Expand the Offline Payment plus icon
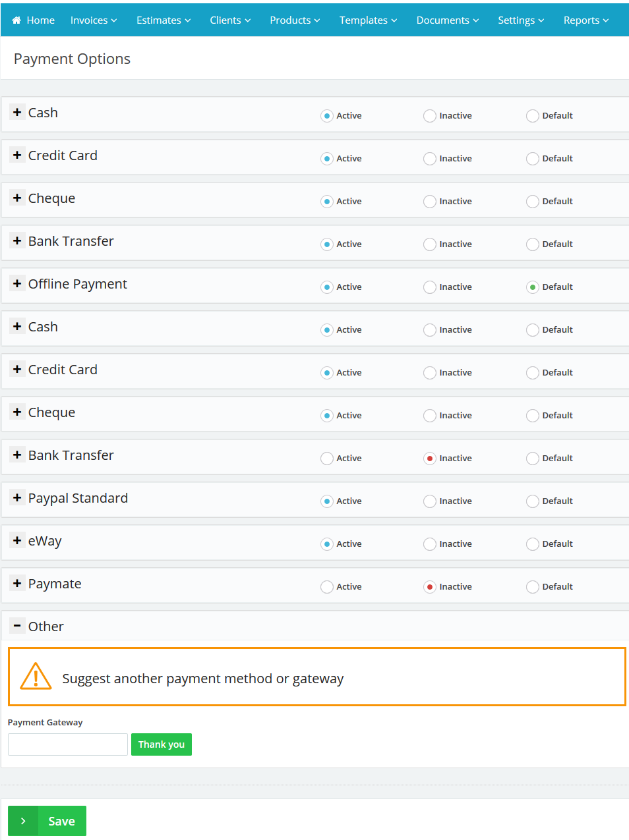Viewport: 629px width, 840px height. [17, 283]
